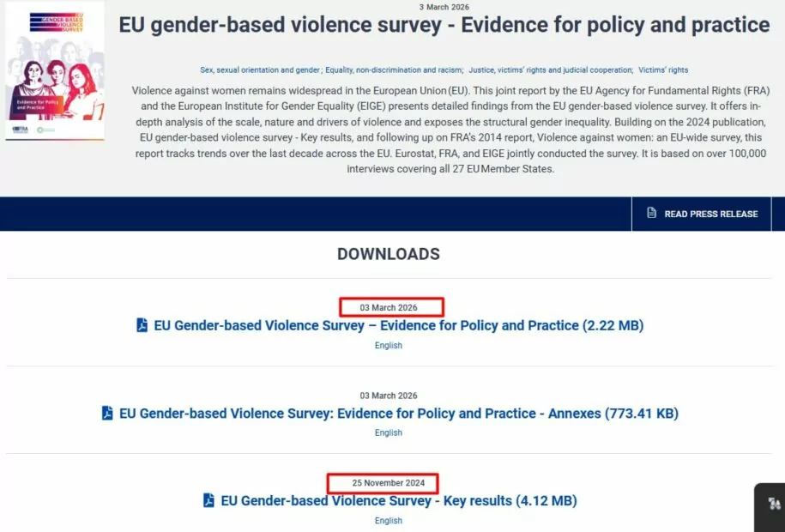Image resolution: width=785 pixels, height=532 pixels.
Task: Click the PDF icon next to the Annexes download
Action: pos(106,414)
